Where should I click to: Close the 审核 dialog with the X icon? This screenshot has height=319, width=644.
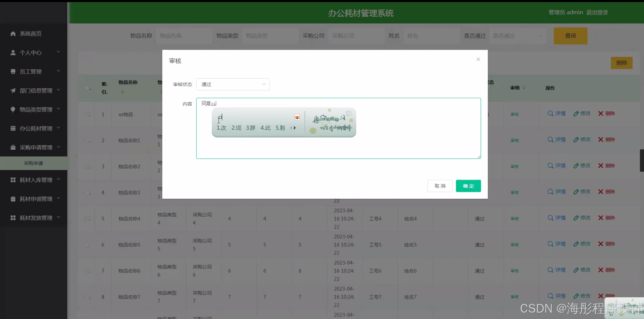(x=478, y=59)
